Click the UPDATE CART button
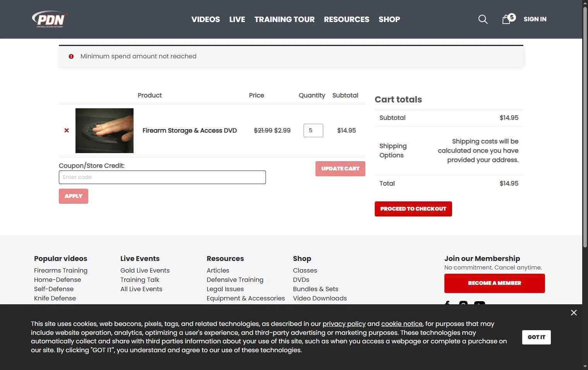 point(340,169)
